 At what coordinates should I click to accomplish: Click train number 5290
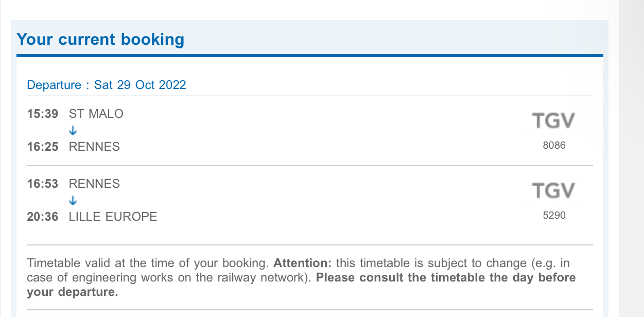[x=554, y=215]
